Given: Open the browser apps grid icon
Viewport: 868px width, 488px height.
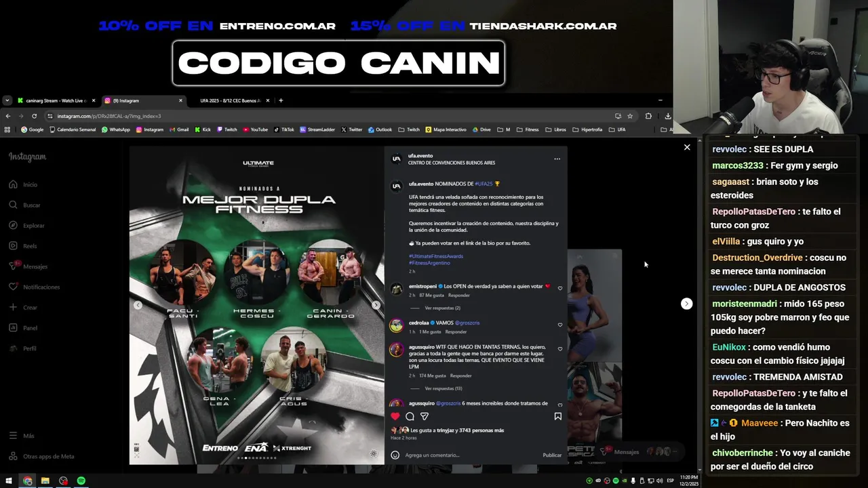Looking at the screenshot, I should pyautogui.click(x=7, y=129).
